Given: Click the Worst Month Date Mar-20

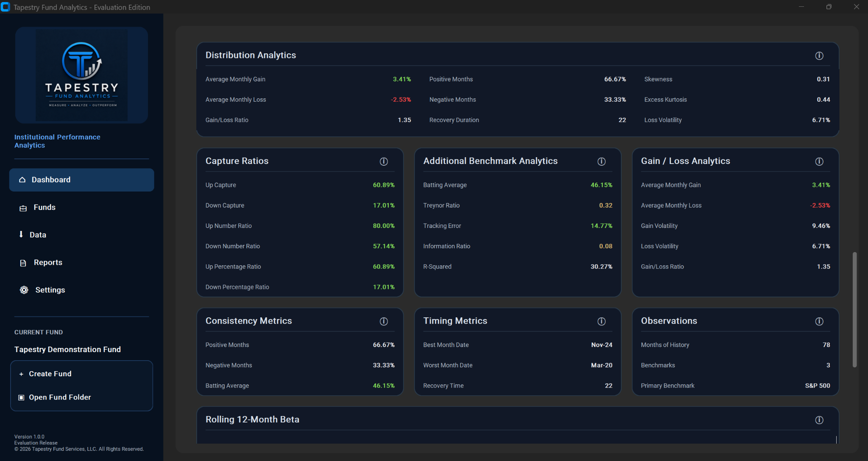Looking at the screenshot, I should [601, 365].
